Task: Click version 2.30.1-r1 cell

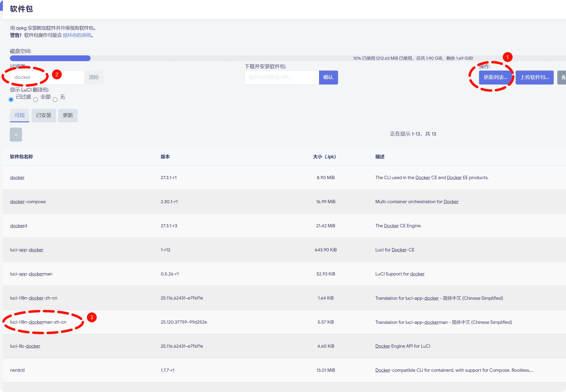Action: tap(169, 202)
